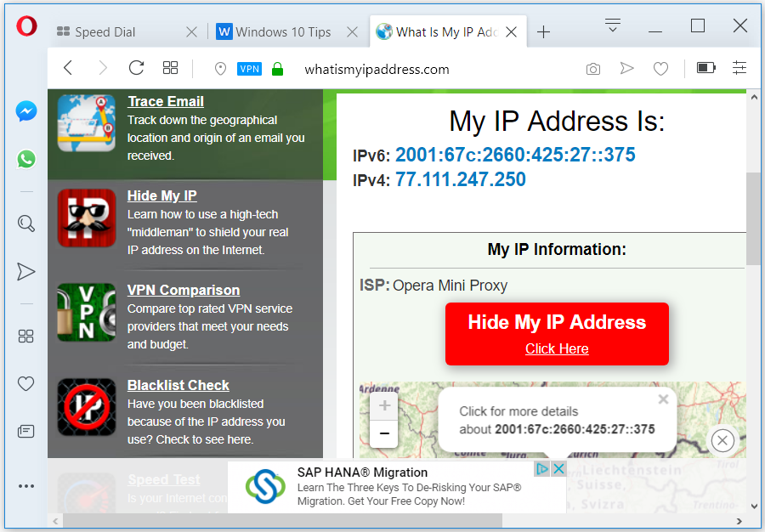Open Speed Dial grid icon in sidebar
The height and width of the screenshot is (532, 765).
click(x=25, y=336)
